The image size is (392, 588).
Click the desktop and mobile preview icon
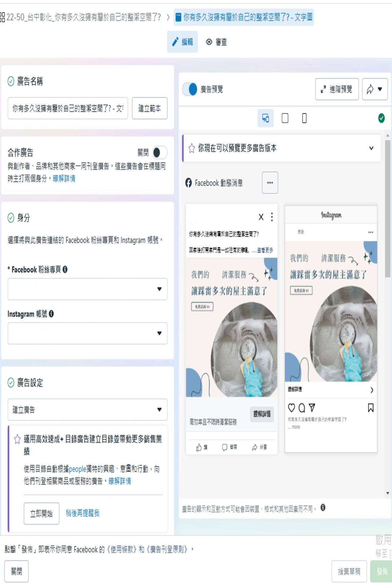pos(265,118)
